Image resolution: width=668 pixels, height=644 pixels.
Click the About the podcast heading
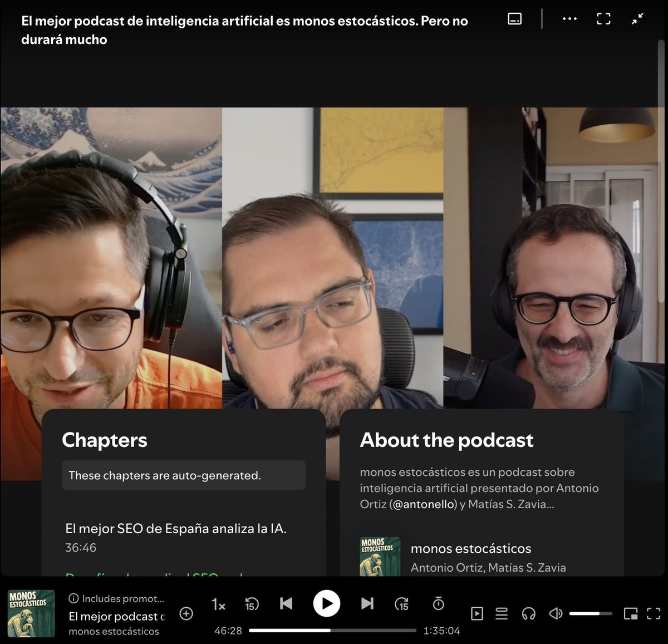(x=446, y=440)
